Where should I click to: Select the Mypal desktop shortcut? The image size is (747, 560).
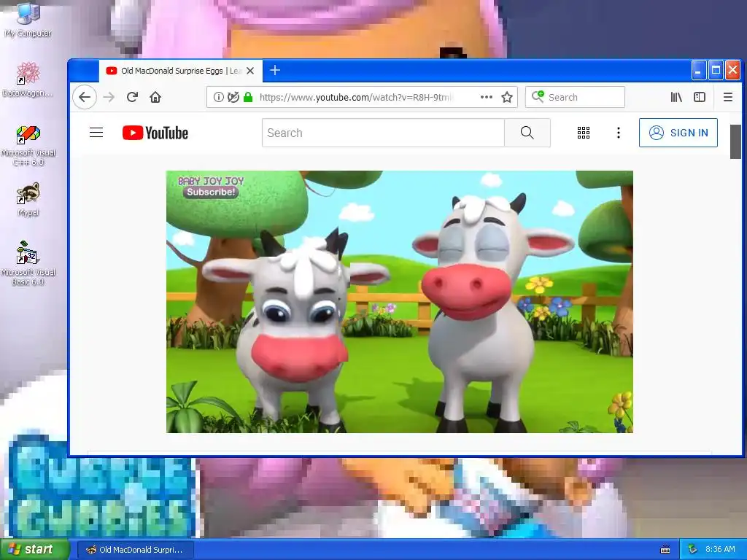pyautogui.click(x=28, y=200)
